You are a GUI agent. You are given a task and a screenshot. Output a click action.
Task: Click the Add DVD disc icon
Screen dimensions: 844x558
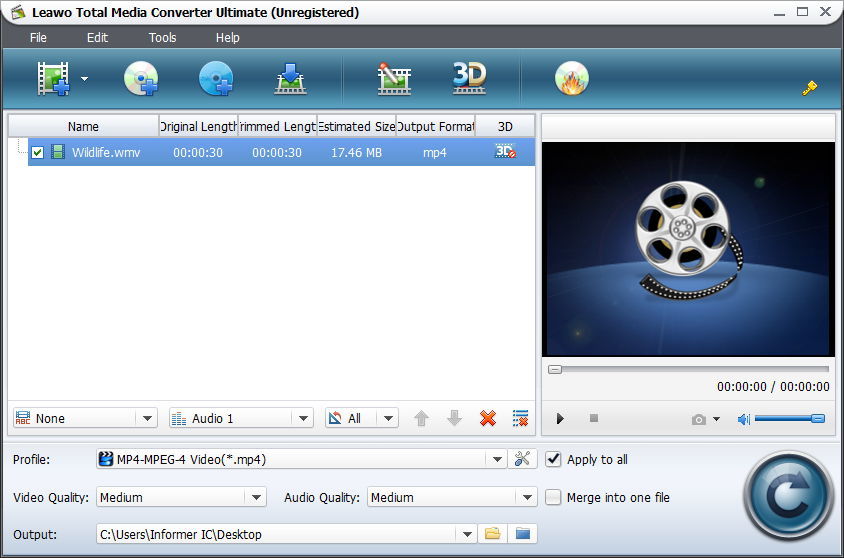pyautogui.click(x=140, y=79)
